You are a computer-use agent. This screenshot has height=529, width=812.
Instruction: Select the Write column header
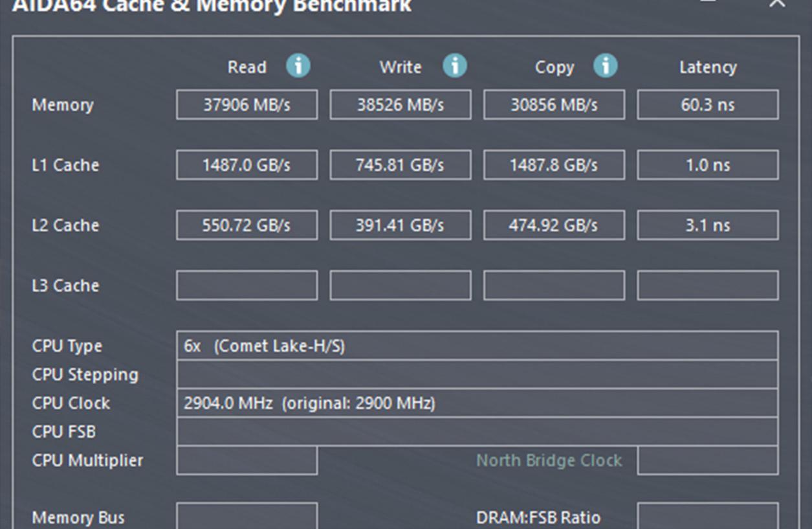(x=401, y=67)
